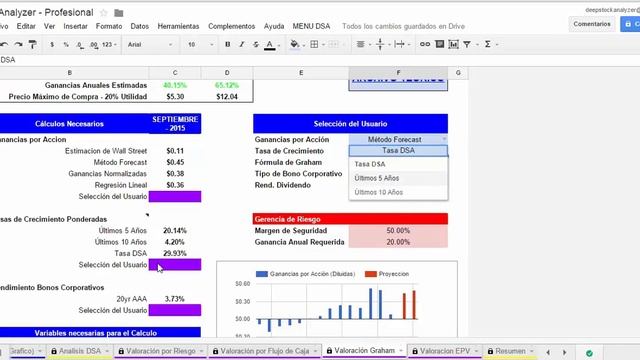Click the Tasa DSA selected dropdown cell
This screenshot has width=640, height=360.
tap(398, 151)
